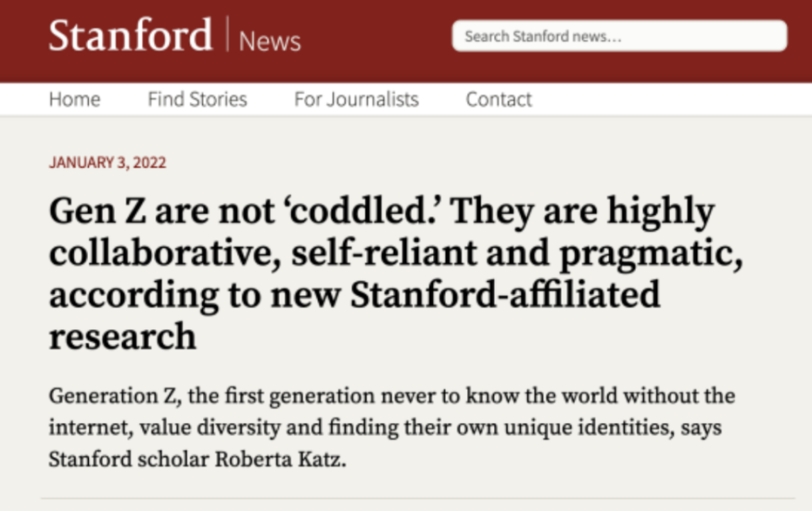Click the January 3, 2022 date label
Image resolution: width=812 pixels, height=511 pixels.
click(107, 162)
